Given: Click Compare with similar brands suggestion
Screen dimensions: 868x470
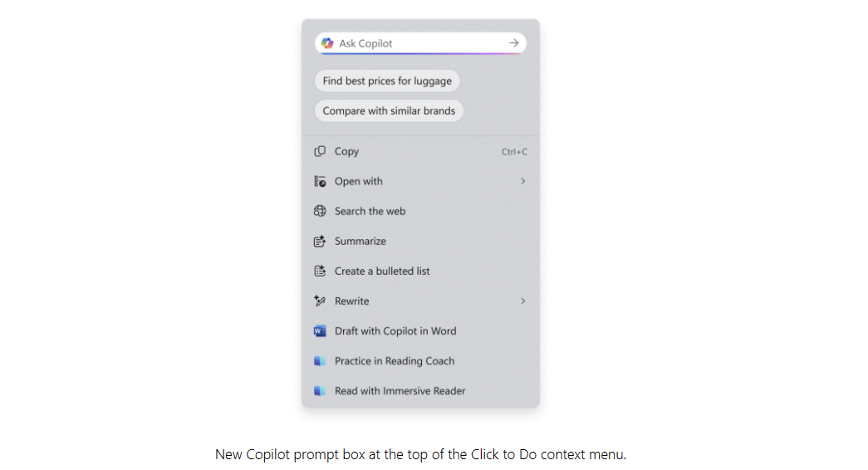Looking at the screenshot, I should click(390, 110).
